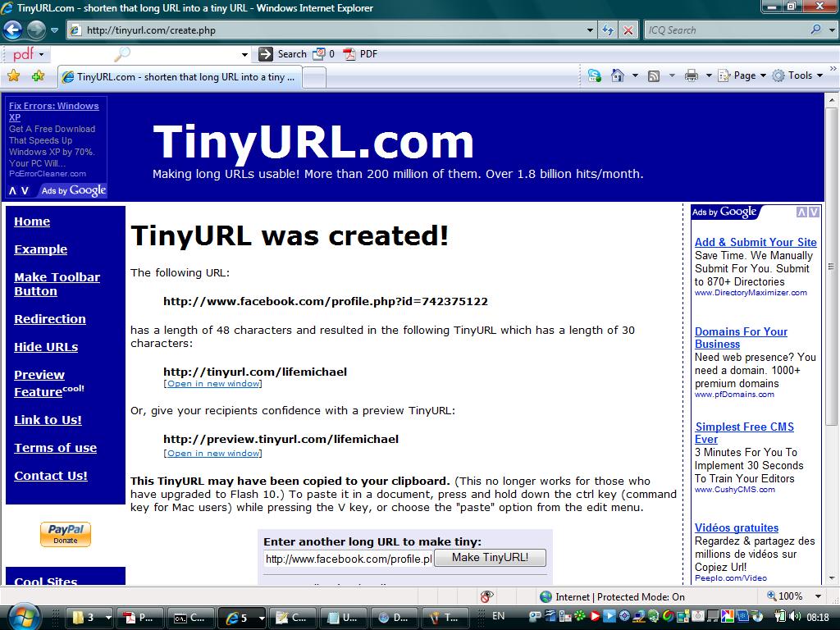Open the pdf toolbar logo menu

[28, 53]
